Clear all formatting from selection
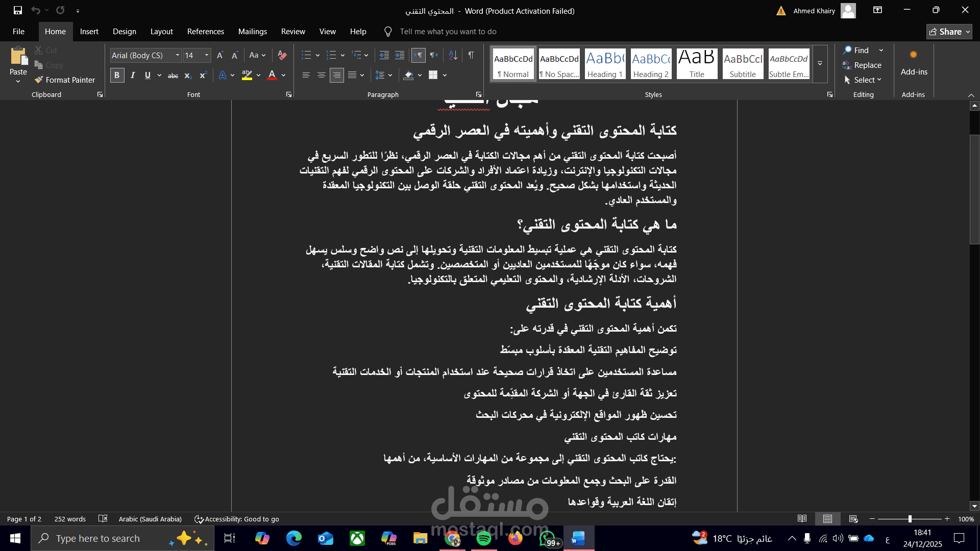 click(x=282, y=55)
